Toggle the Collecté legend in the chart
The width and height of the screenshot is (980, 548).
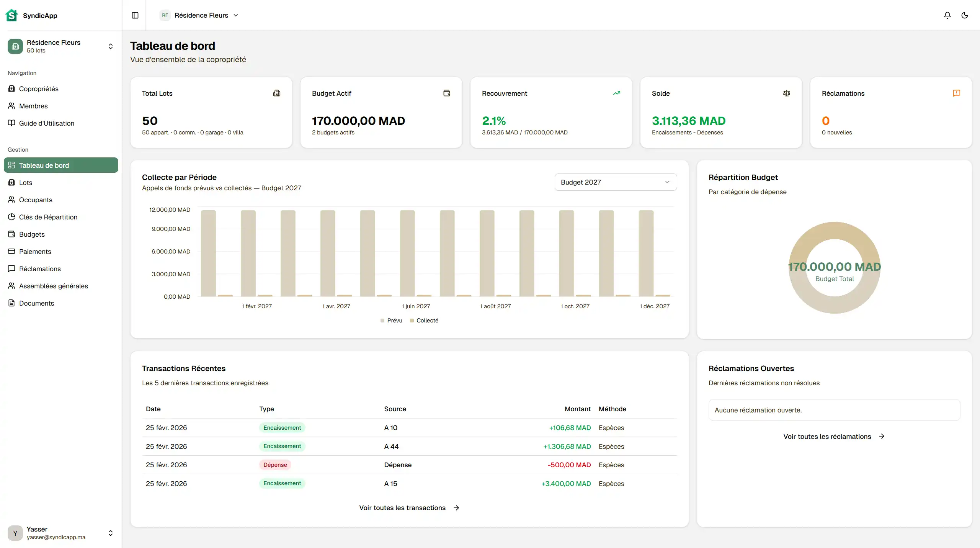point(424,321)
